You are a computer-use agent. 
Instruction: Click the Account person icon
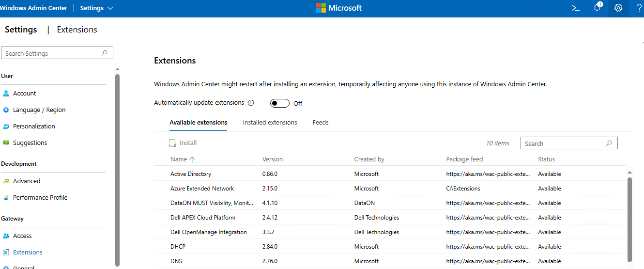coord(6,94)
